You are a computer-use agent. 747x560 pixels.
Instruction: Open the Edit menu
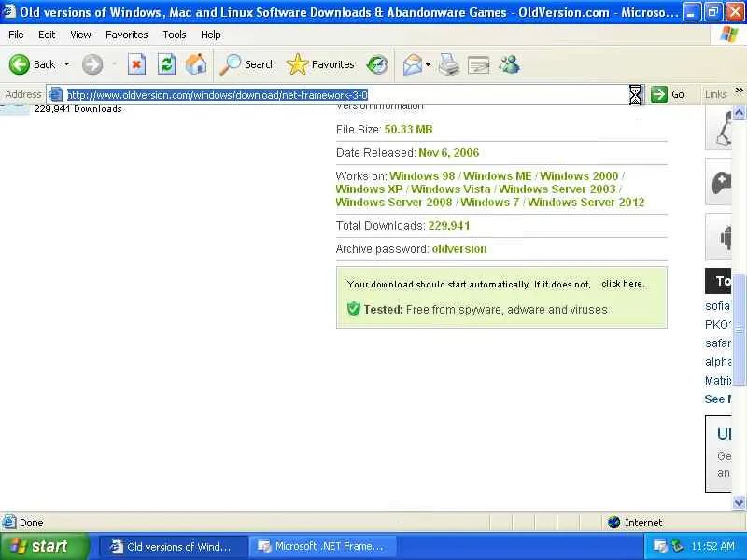click(47, 35)
